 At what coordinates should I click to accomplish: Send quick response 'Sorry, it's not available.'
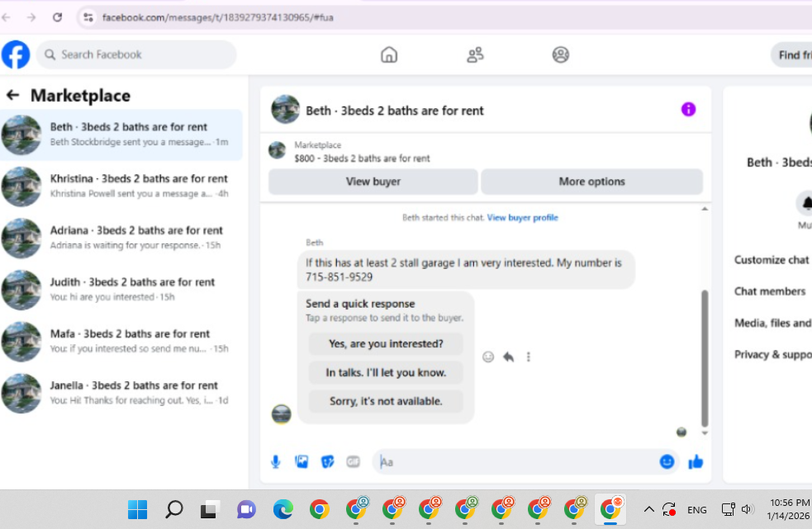386,401
